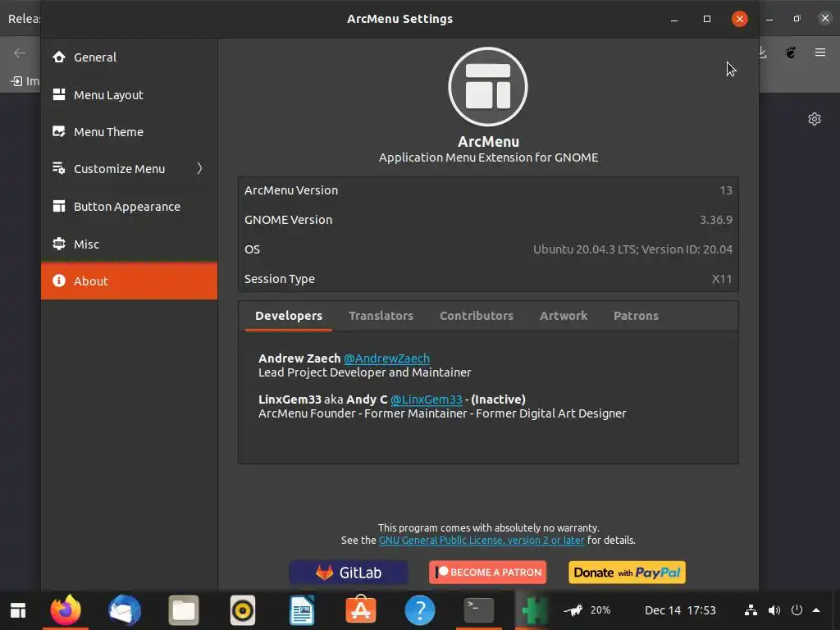Launch Rhythmbox from the taskbar

(243, 610)
